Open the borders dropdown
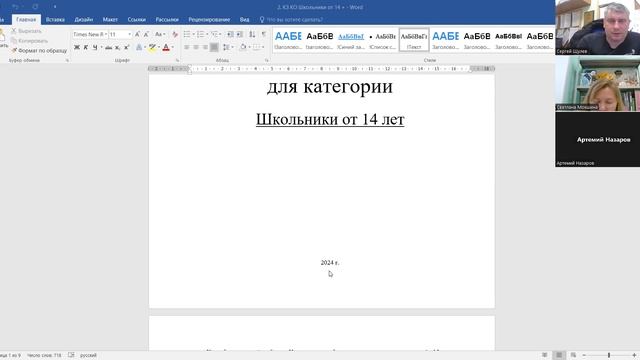The image size is (640, 360). (263, 48)
